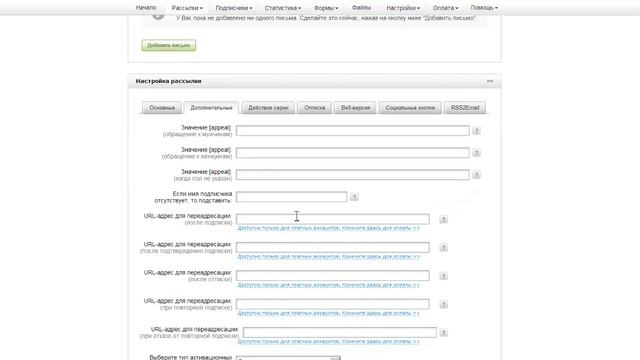Open the Формы dropdown menu
640x360 pixels.
(x=326, y=8)
